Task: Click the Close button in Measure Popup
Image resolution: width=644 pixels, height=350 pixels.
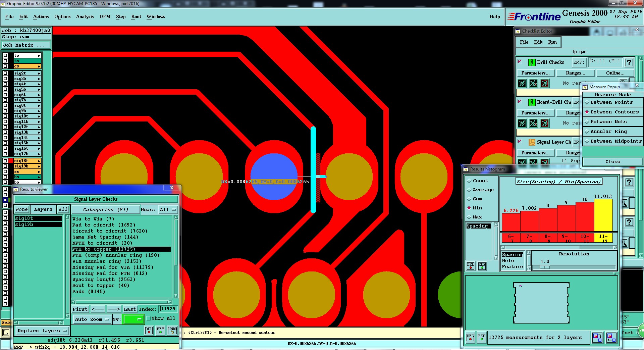Action: pos(612,162)
